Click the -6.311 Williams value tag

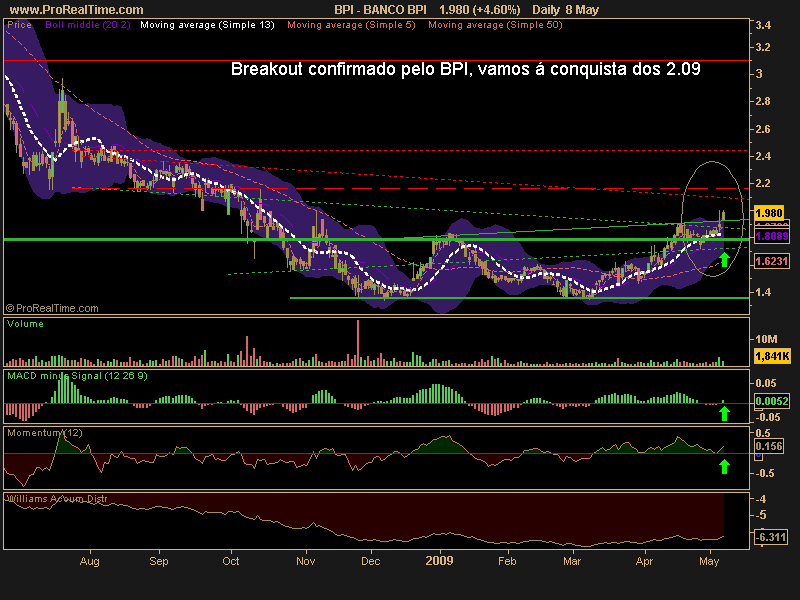(x=772, y=537)
